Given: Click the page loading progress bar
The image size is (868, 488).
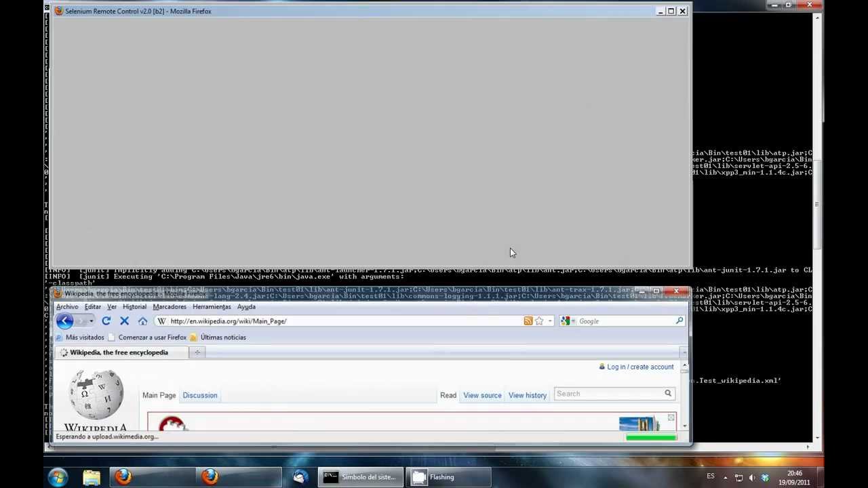Looking at the screenshot, I should pos(651,437).
